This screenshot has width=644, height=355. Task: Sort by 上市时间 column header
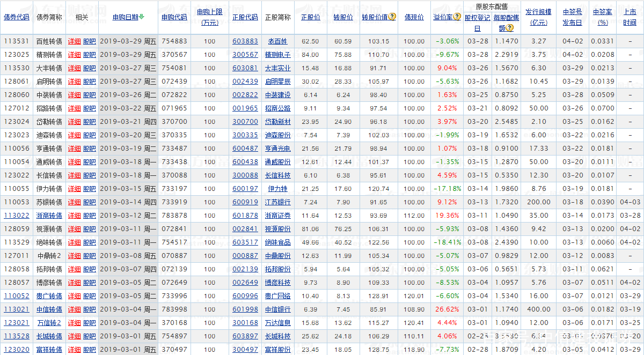click(x=630, y=17)
